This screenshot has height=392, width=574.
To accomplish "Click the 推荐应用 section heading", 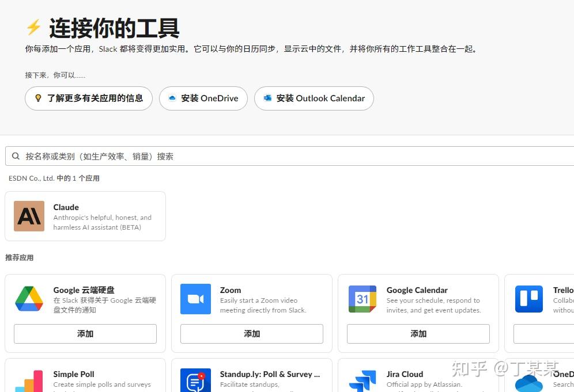I will click(19, 258).
